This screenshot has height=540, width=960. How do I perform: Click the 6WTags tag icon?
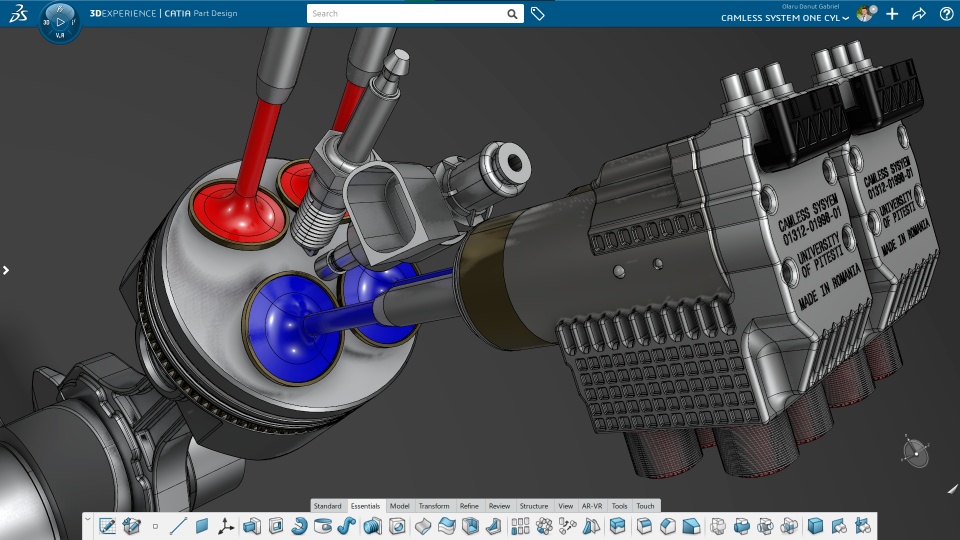(538, 14)
